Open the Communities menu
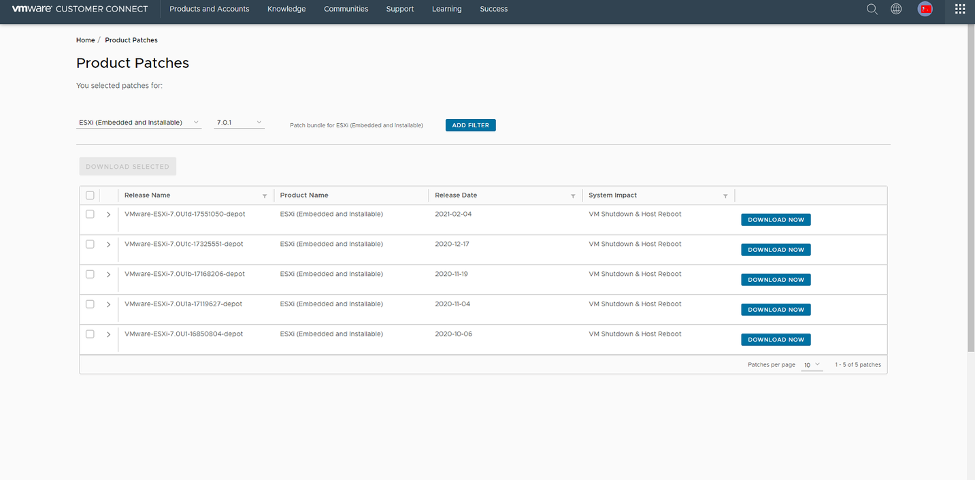Image resolution: width=977 pixels, height=481 pixels. click(x=346, y=9)
